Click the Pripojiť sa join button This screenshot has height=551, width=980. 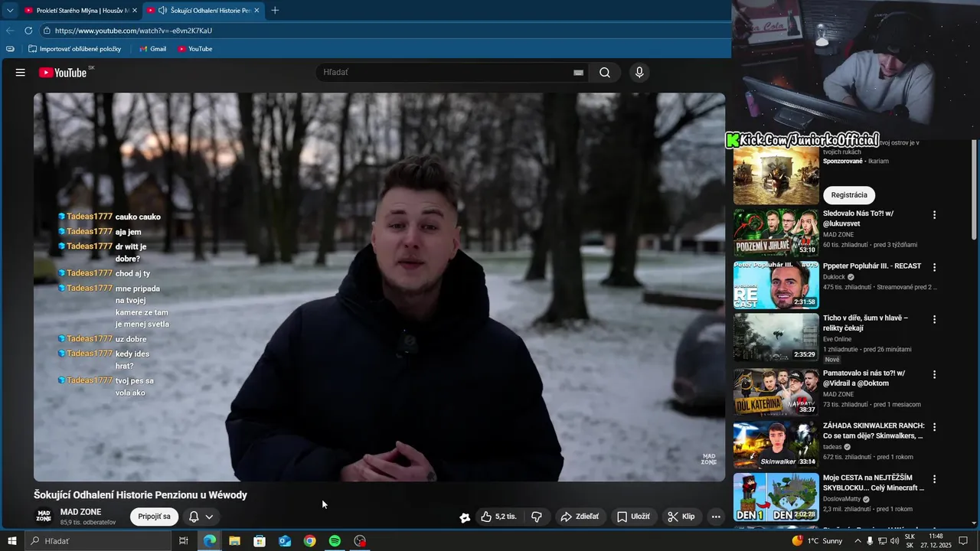pyautogui.click(x=155, y=517)
